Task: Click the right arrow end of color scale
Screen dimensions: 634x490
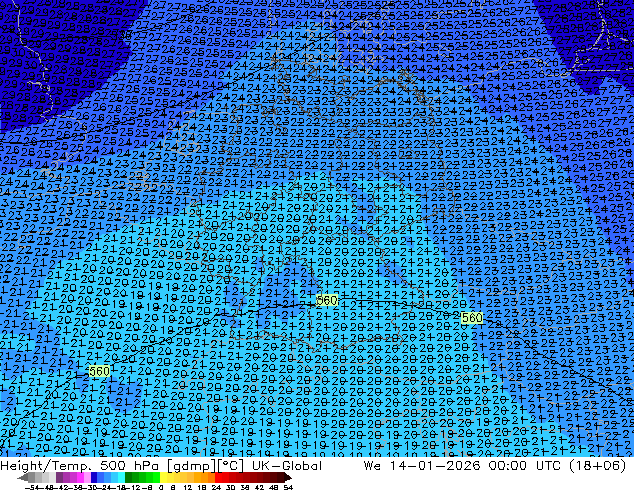Action: click(288, 478)
